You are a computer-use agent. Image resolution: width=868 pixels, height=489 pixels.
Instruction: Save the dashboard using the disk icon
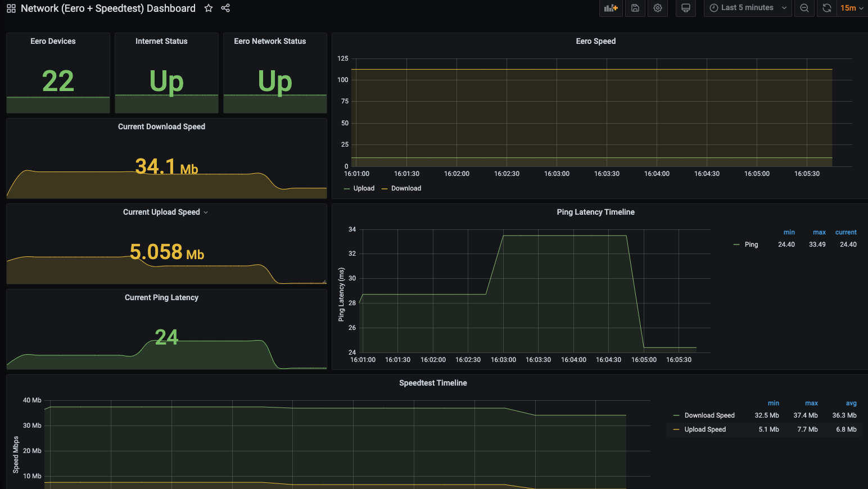coord(635,8)
